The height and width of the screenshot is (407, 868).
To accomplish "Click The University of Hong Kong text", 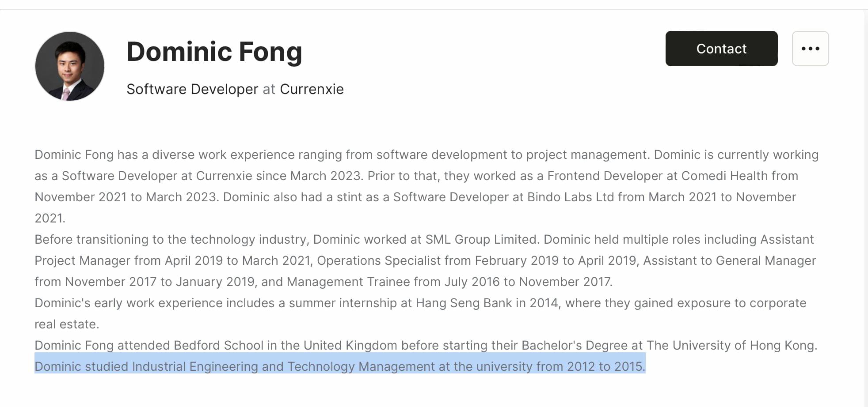I will click(732, 345).
